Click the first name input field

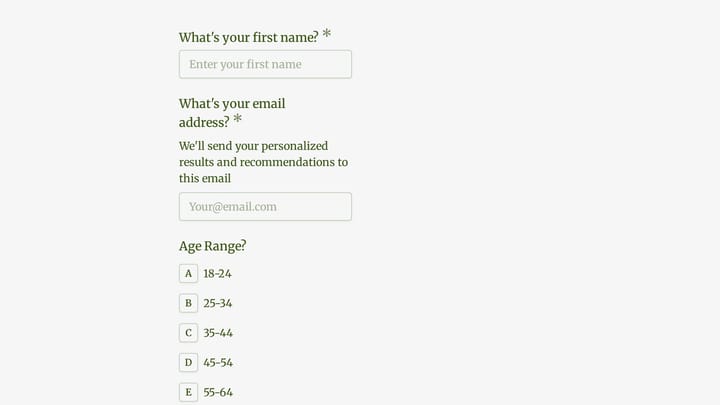(265, 64)
